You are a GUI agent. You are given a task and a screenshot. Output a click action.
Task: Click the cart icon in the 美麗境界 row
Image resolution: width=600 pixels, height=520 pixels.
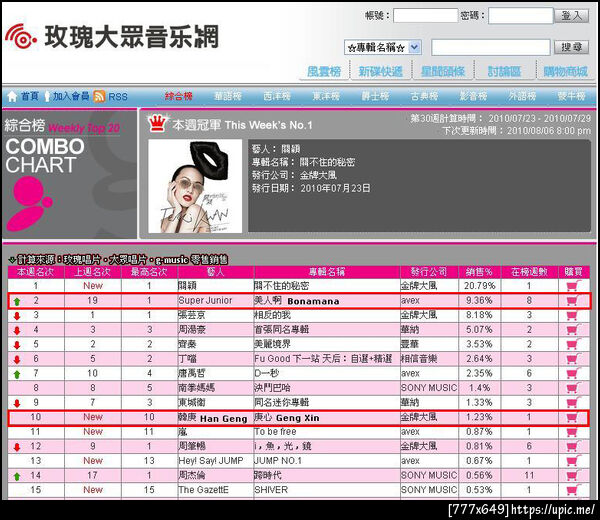(x=573, y=344)
